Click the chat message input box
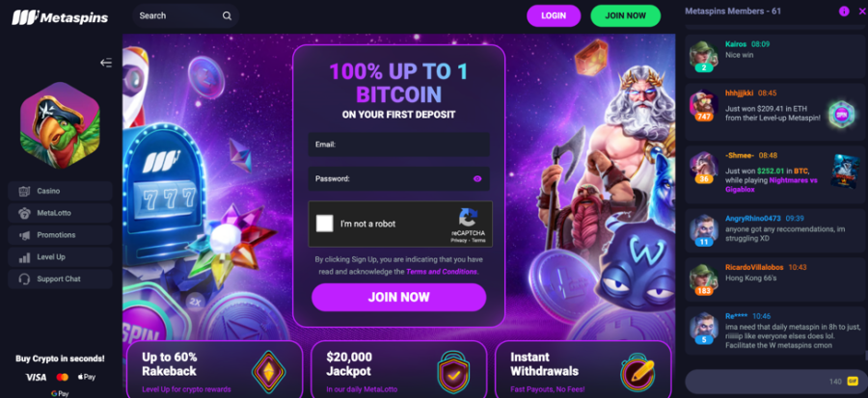Image resolution: width=868 pixels, height=398 pixels. coord(764,382)
